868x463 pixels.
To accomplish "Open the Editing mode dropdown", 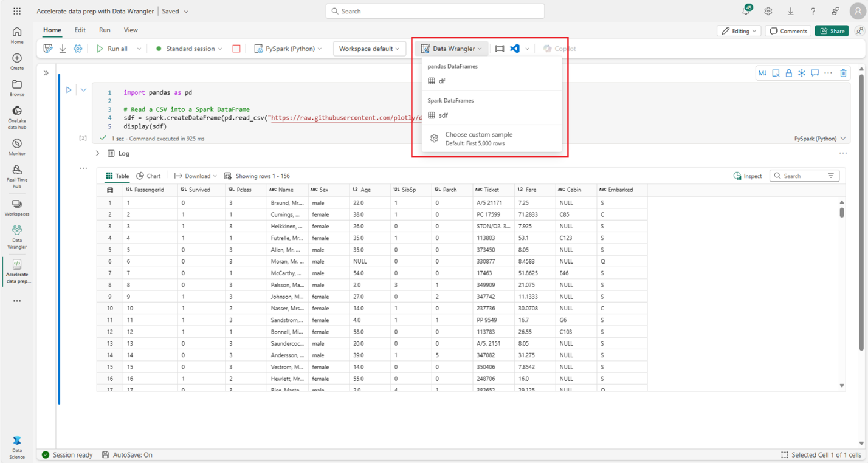I will [x=739, y=31].
